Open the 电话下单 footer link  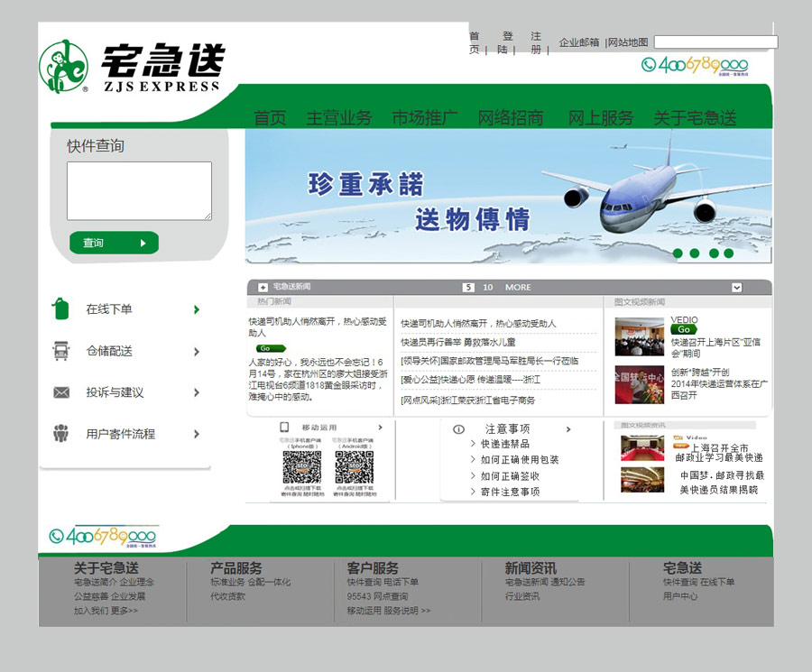[401, 582]
